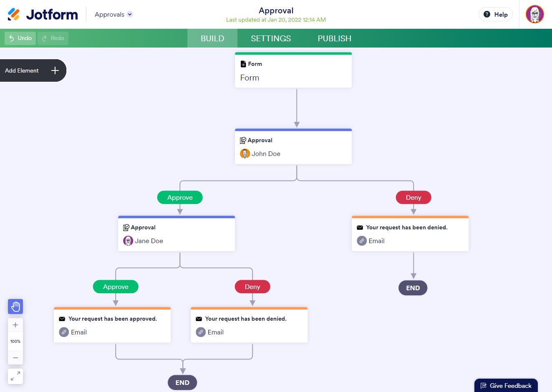Click the fit-to-screen expand icon
Screen dimensions: 552x392
(15, 377)
